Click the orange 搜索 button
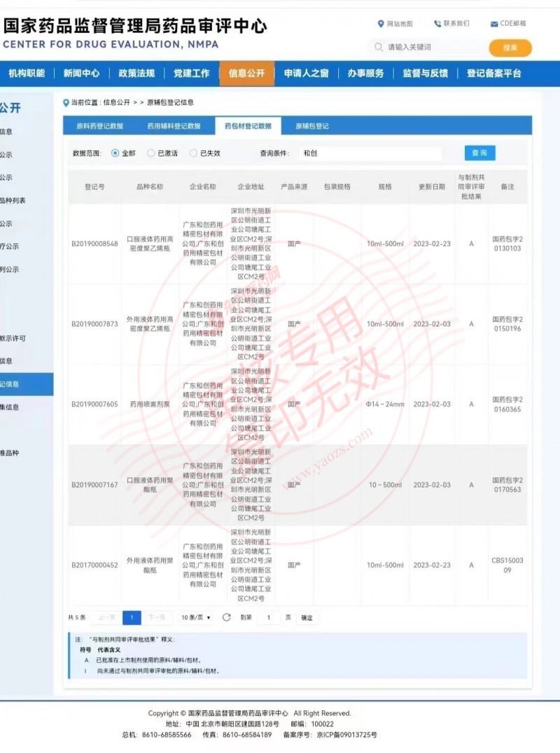Viewport: 560px width, 753px height. (510, 48)
